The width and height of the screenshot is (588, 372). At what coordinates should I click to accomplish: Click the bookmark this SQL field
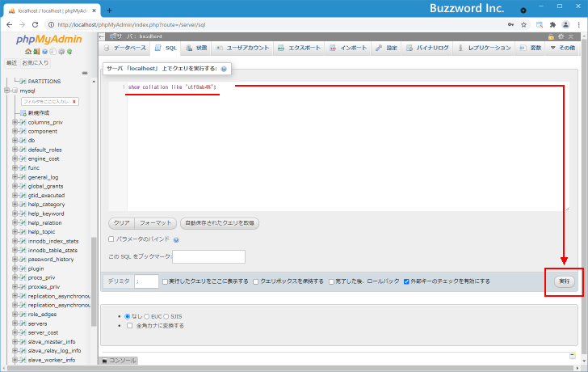coord(208,256)
